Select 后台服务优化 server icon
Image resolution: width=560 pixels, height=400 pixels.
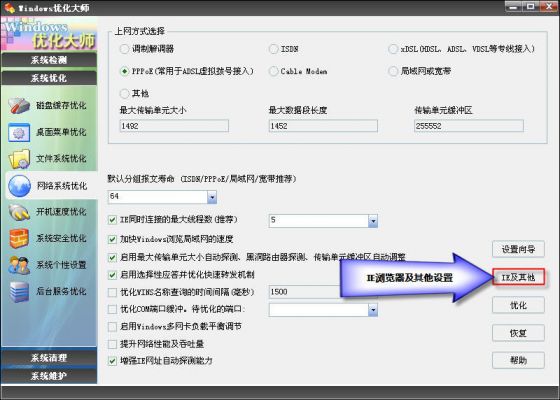(19, 291)
